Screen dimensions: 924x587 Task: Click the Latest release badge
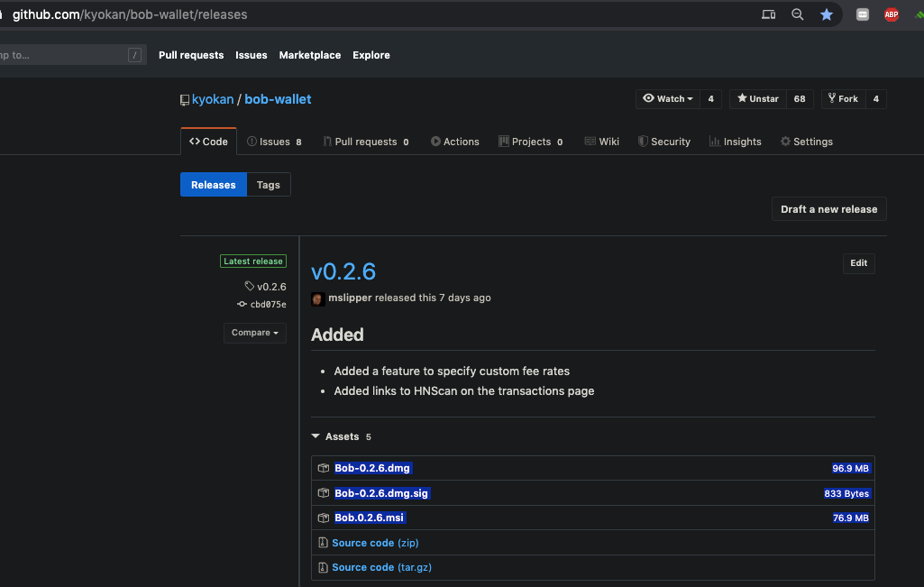click(253, 261)
